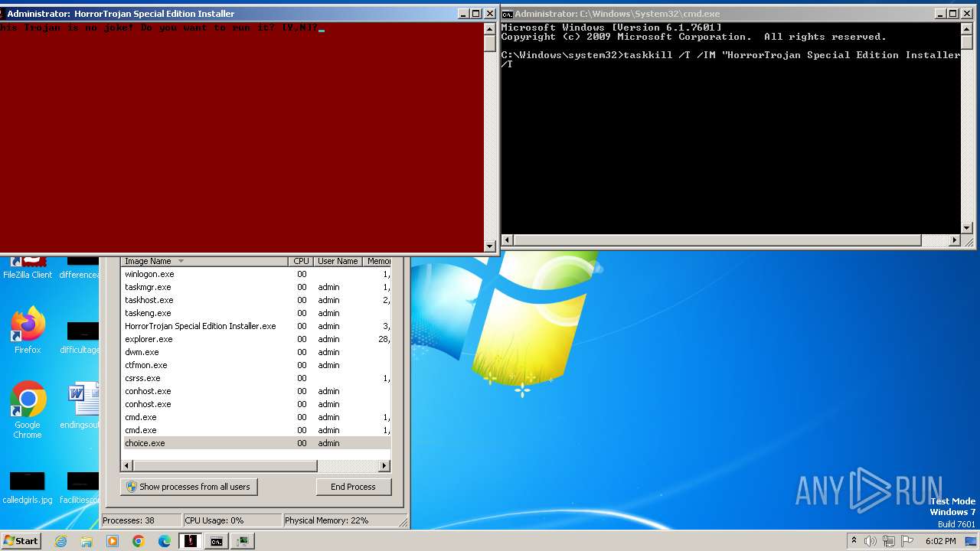Open the cmd.exe window title bar icon

507,14
